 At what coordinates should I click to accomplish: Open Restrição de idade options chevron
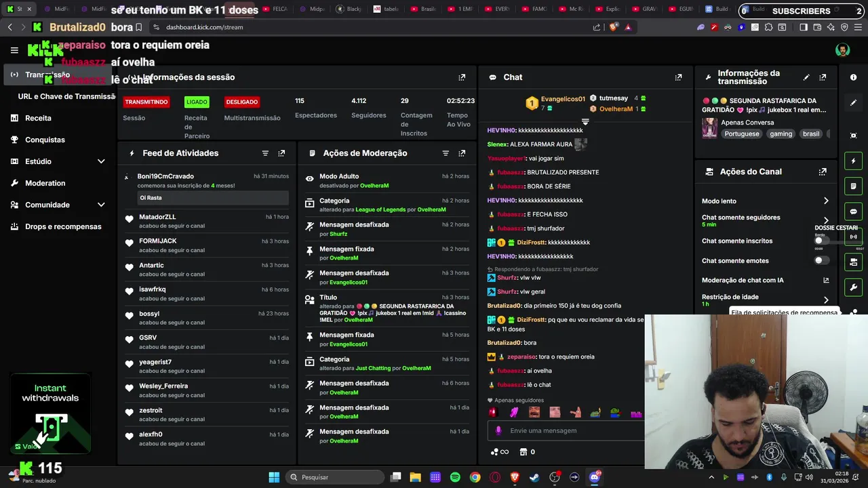pyautogui.click(x=826, y=300)
